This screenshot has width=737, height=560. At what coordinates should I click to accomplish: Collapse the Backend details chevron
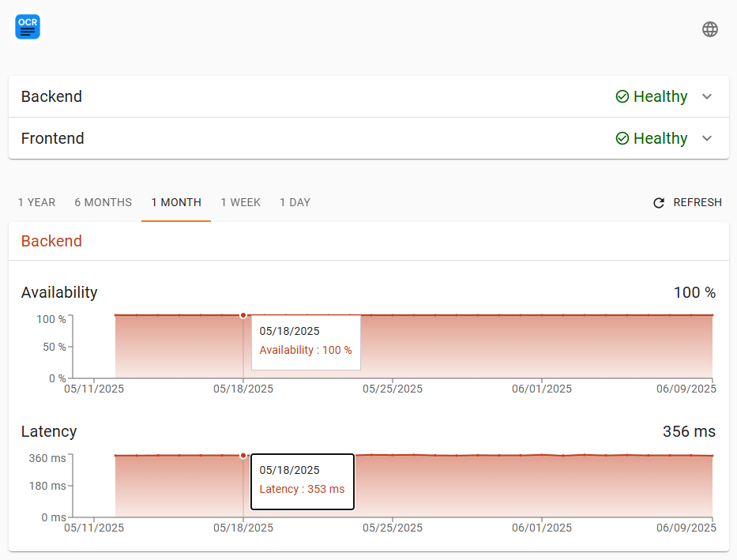click(x=707, y=96)
